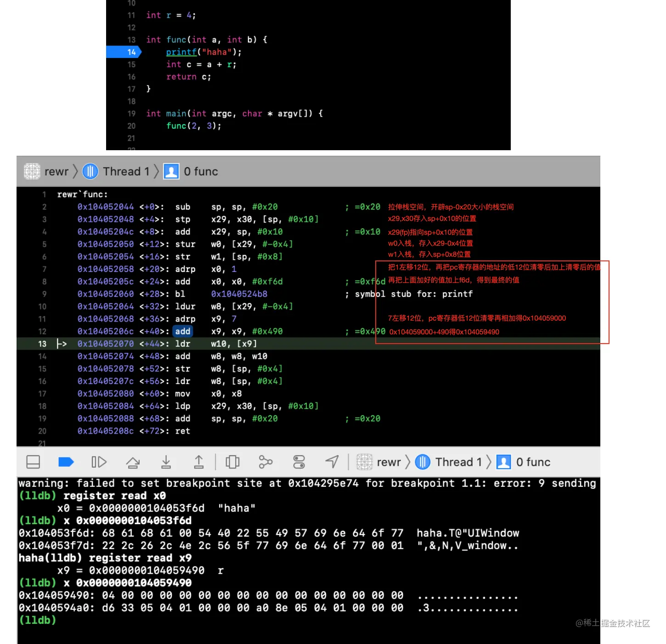Click the Step Over icon

coord(133,462)
